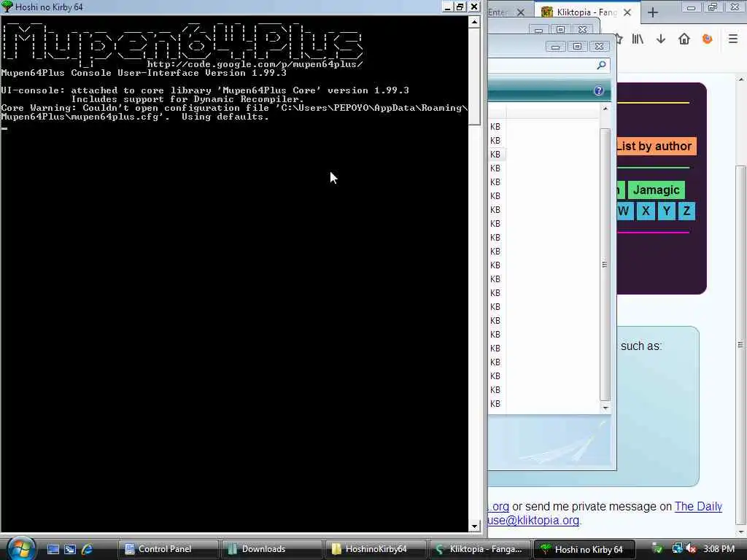This screenshot has height=560, width=747.
Task: Click Explorer file list scrollbar thumb
Action: [605, 264]
